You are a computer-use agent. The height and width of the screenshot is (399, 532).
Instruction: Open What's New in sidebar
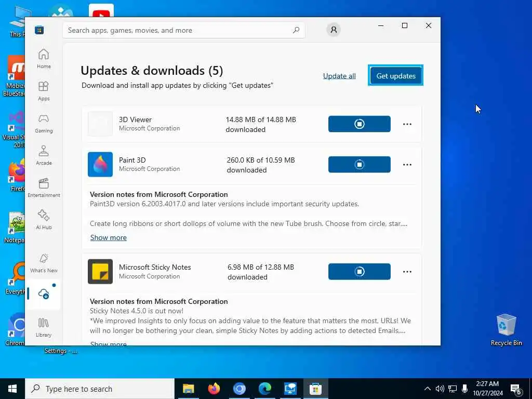[44, 263]
